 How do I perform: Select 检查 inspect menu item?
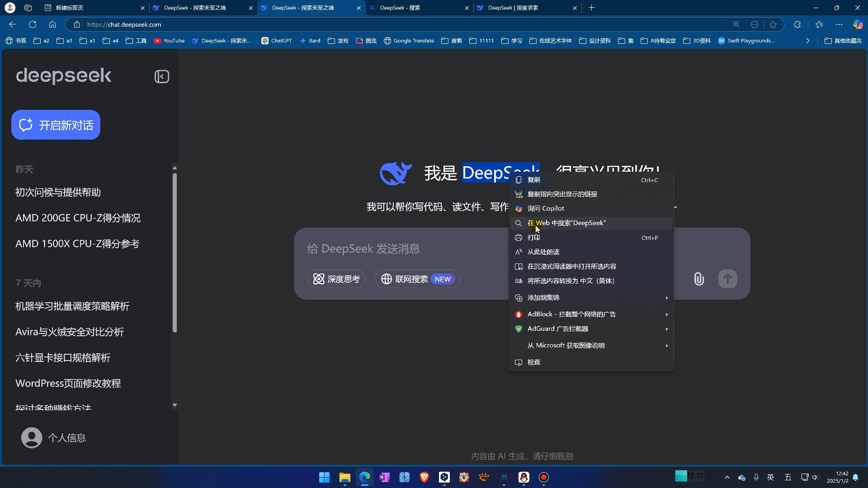click(x=591, y=362)
